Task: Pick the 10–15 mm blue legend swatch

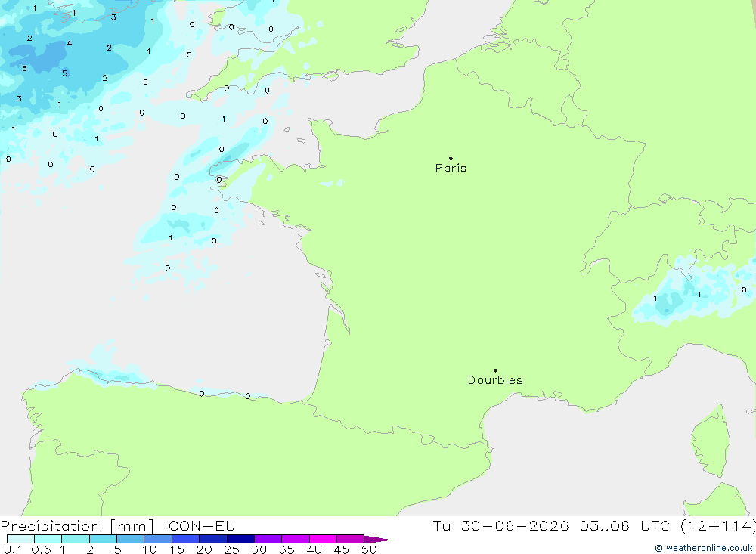Action: 158,539
